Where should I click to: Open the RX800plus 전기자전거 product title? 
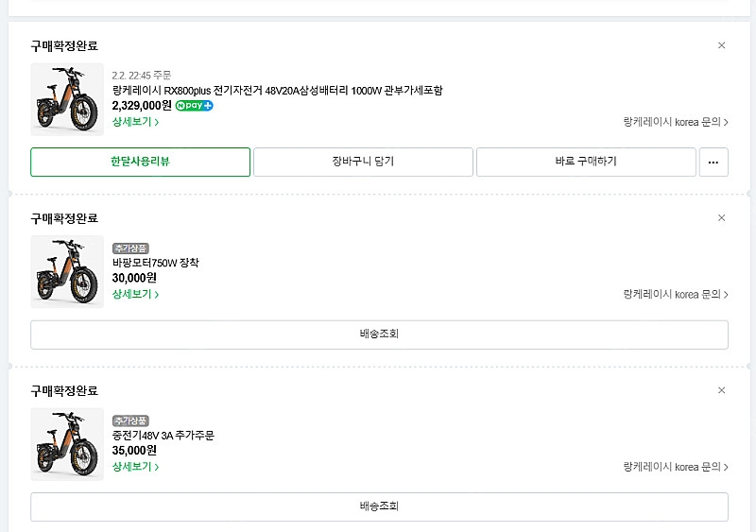tap(277, 91)
